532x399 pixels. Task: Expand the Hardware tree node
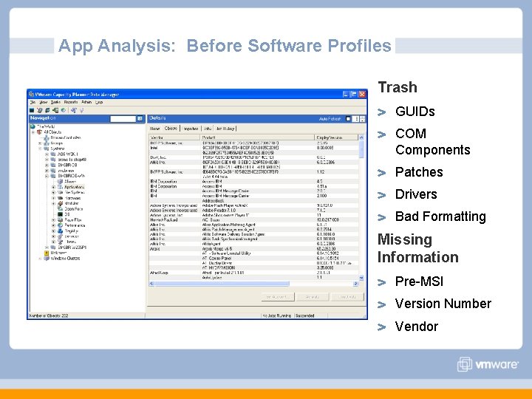pos(53,198)
